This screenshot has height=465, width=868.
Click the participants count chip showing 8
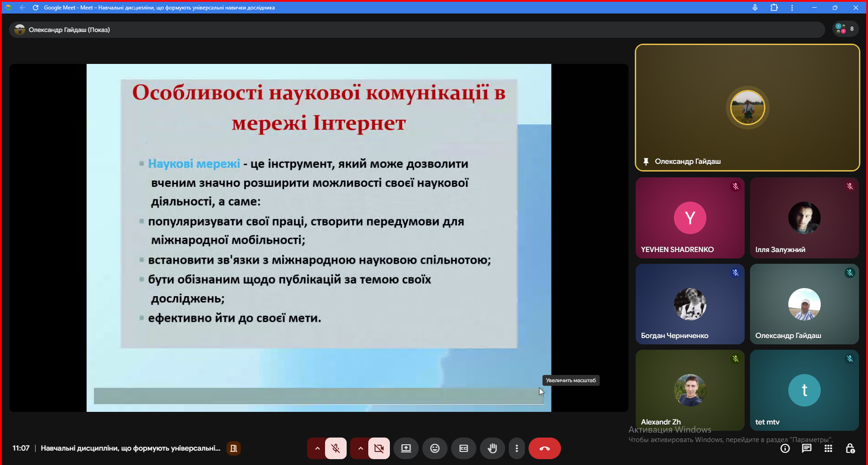pos(845,29)
